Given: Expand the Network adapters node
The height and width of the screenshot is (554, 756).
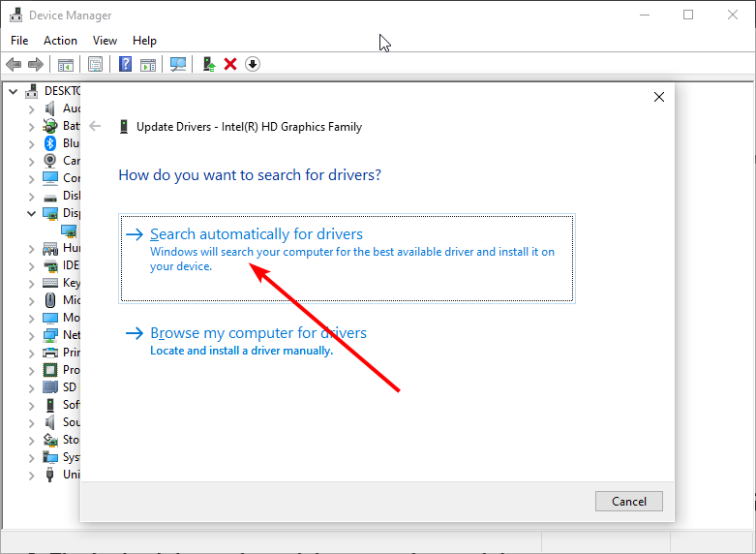Looking at the screenshot, I should pyautogui.click(x=31, y=336).
